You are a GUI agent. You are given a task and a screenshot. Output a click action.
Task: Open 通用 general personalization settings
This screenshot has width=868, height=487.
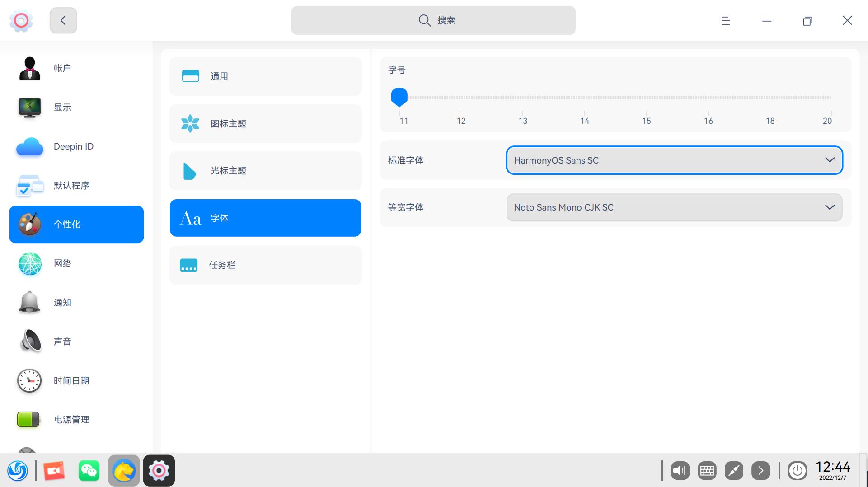pyautogui.click(x=265, y=76)
